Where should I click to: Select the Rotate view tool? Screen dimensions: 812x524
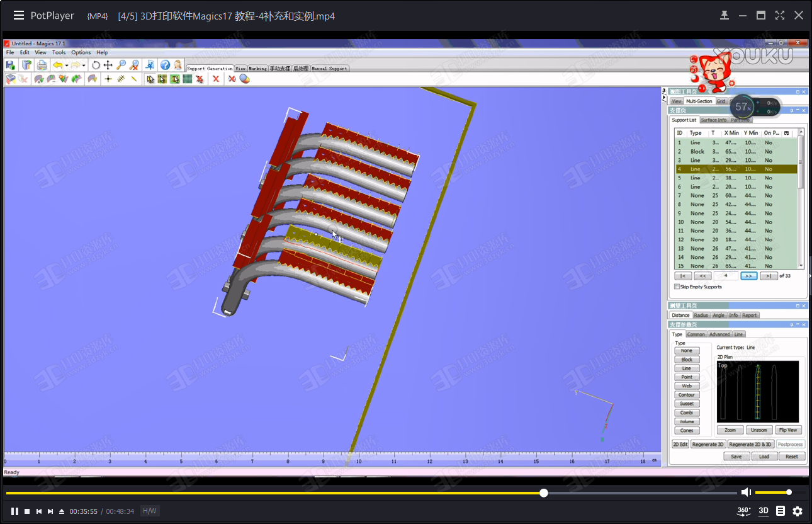96,65
